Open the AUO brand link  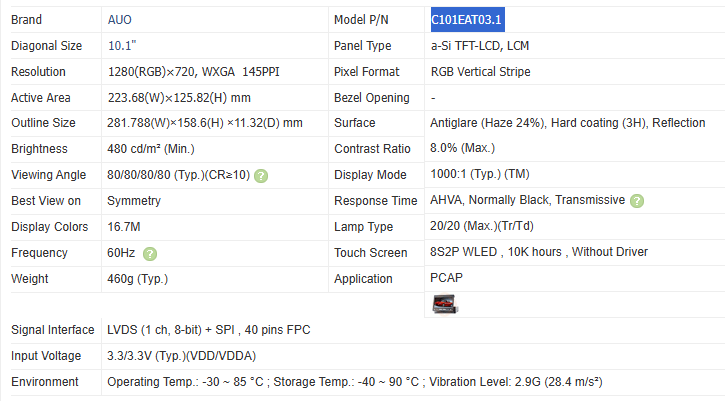118,20
